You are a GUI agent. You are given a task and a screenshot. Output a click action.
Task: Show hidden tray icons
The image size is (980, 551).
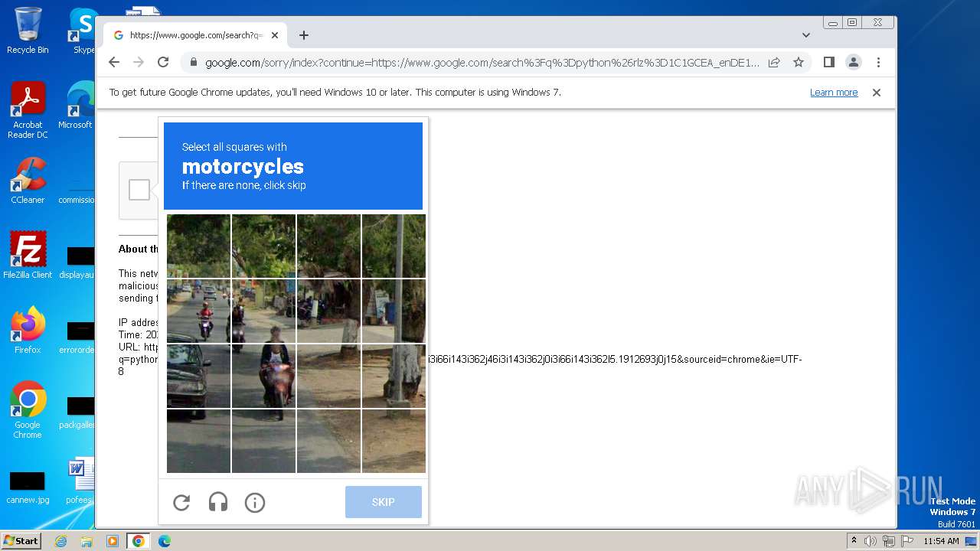854,541
